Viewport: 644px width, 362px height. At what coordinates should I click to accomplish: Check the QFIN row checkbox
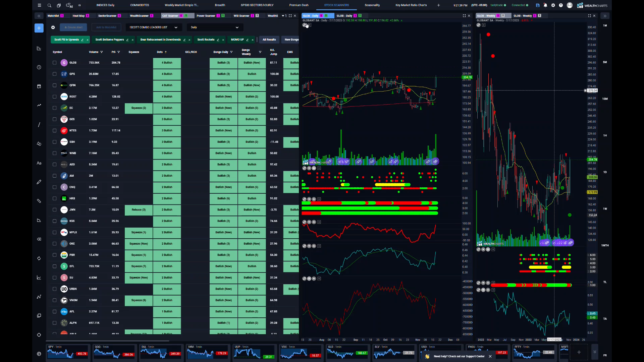[55, 85]
